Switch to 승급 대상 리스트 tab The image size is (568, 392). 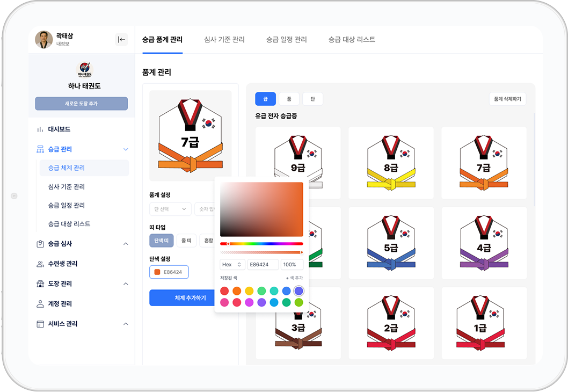(x=352, y=40)
